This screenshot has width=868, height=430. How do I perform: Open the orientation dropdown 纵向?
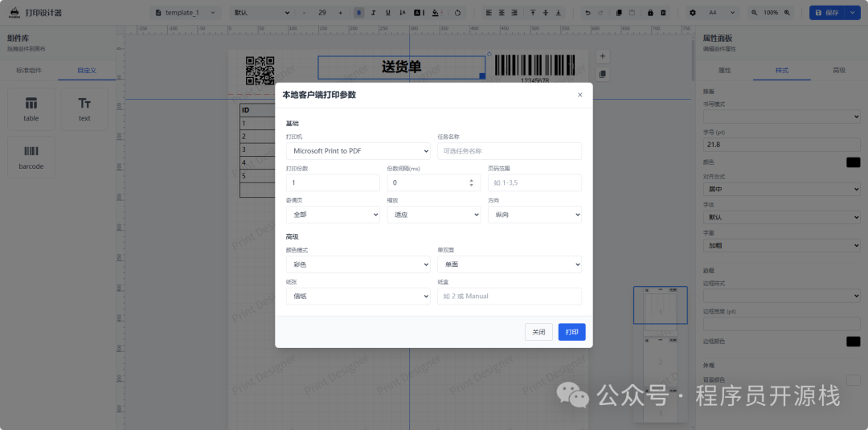pos(534,214)
